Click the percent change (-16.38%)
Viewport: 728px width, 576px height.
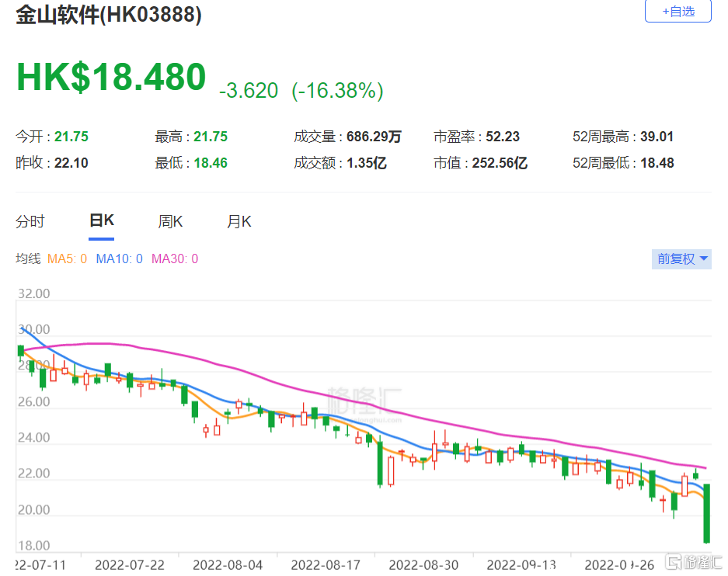pyautogui.click(x=337, y=90)
